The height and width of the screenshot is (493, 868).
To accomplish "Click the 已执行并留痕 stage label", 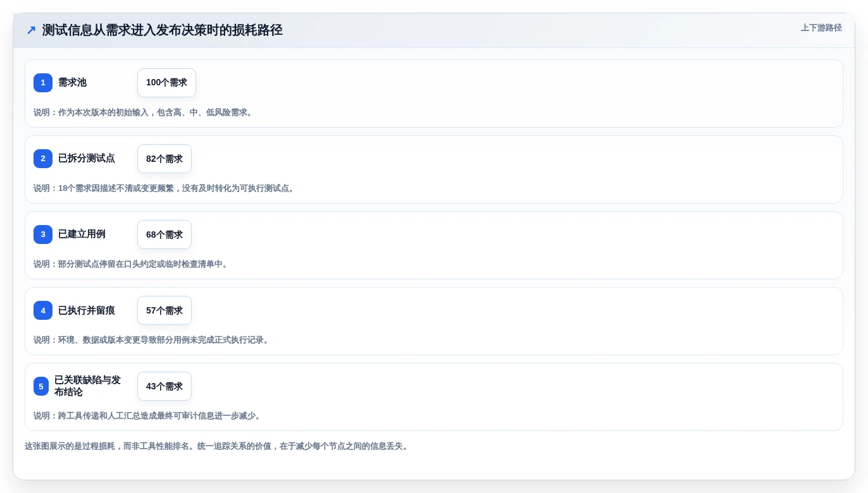I will tap(87, 310).
